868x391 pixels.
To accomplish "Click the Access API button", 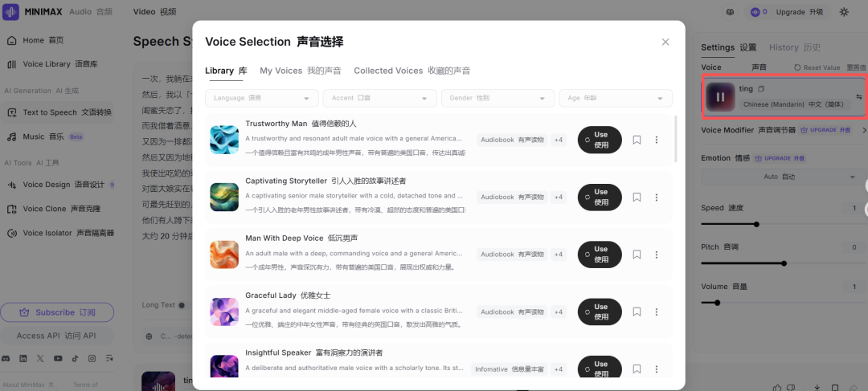I will tap(57, 336).
